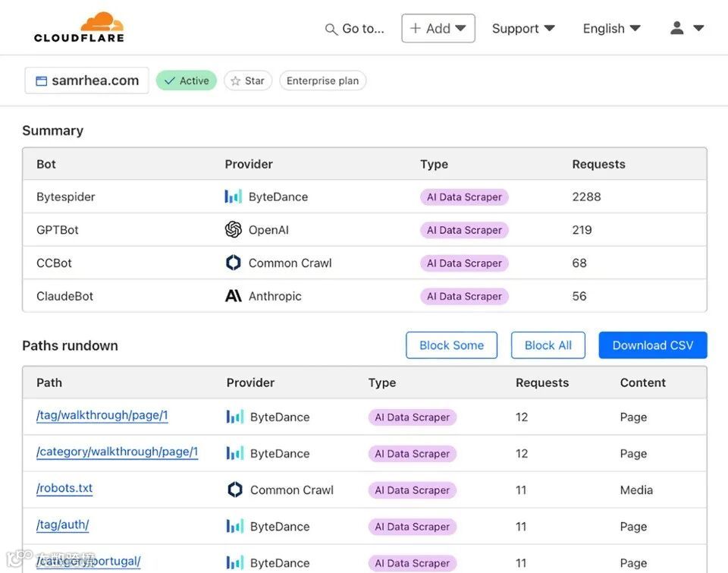Open the /robots.txt path link
This screenshot has width=728, height=573.
coord(64,488)
